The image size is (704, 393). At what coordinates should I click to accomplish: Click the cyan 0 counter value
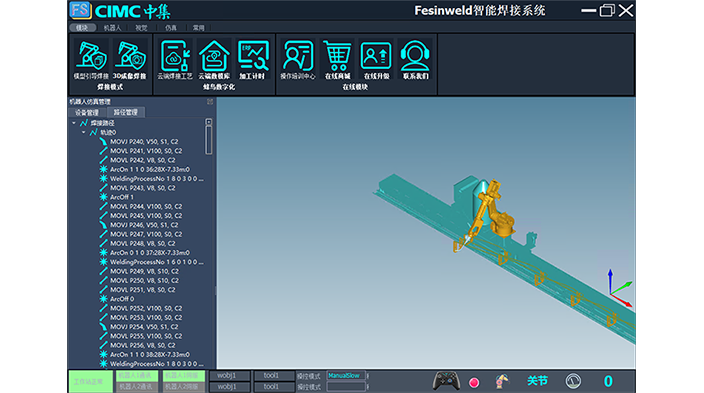pos(608,381)
